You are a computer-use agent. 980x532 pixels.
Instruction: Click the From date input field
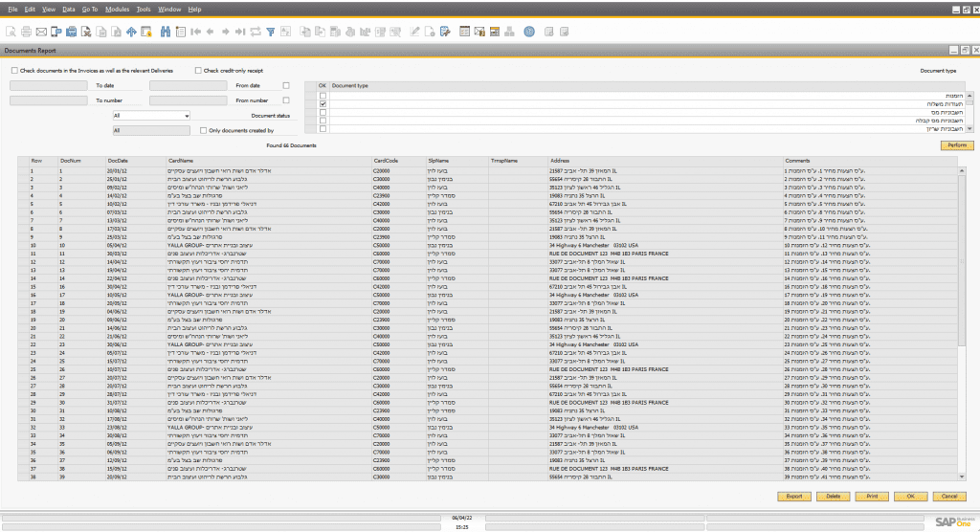click(189, 85)
